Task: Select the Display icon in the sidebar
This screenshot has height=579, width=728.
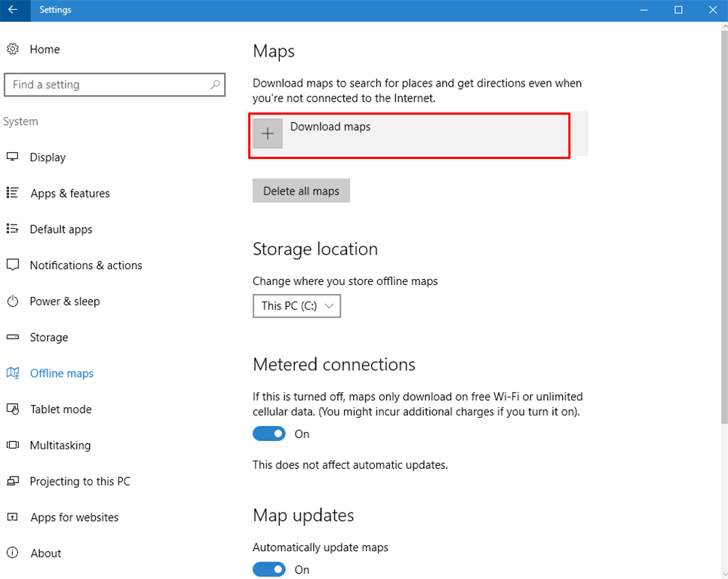Action: [x=13, y=157]
